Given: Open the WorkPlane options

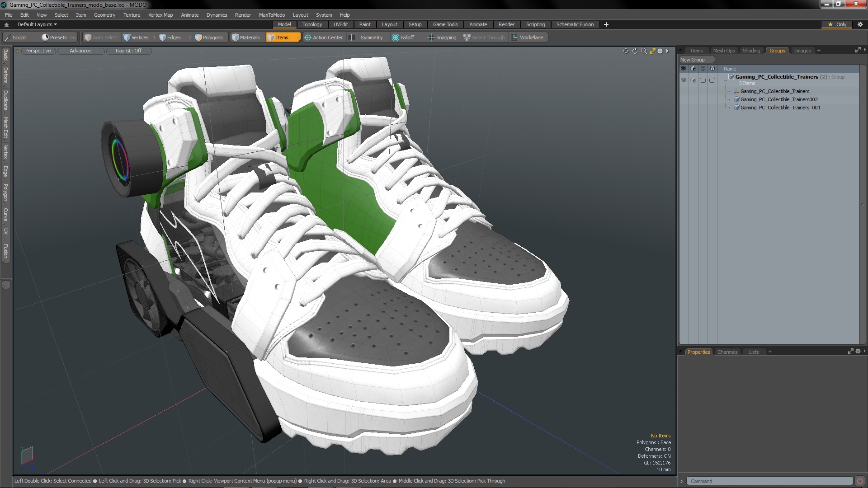Looking at the screenshot, I should [527, 38].
